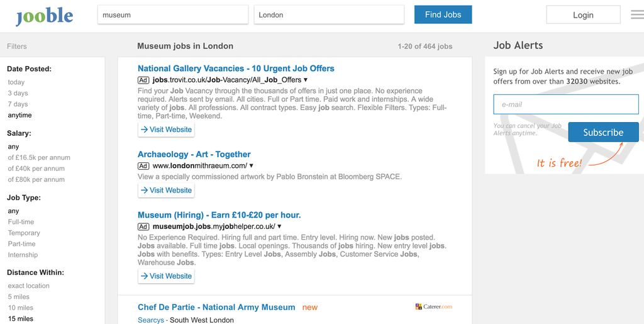This screenshot has width=644, height=324.
Task: Filter Date Posted by 3 days
Action: click(x=18, y=93)
